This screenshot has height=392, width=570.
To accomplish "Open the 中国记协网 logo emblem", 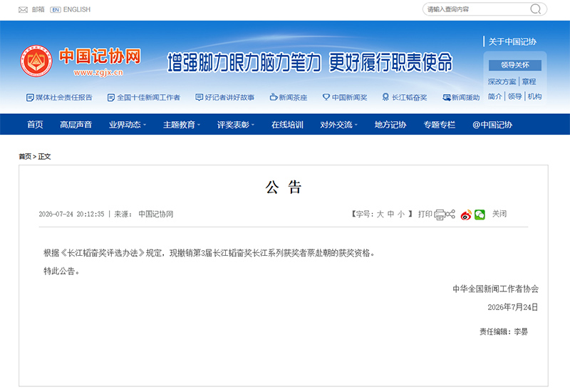I will (x=36, y=61).
